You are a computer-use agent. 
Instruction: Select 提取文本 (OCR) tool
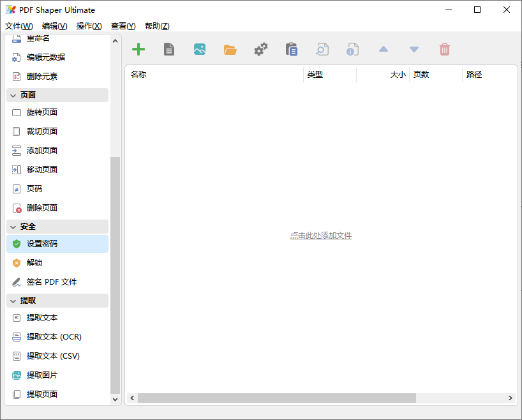(x=54, y=337)
